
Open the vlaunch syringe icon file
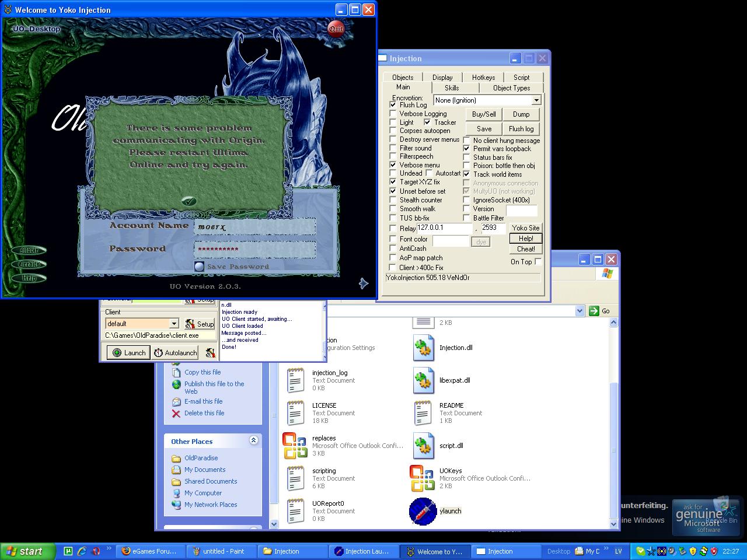[x=423, y=511]
